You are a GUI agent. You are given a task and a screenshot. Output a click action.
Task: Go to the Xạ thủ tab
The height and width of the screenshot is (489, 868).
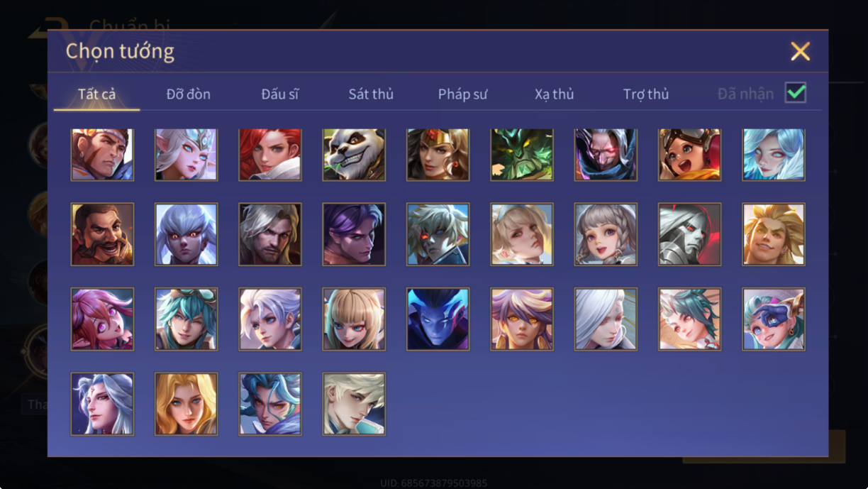click(554, 94)
